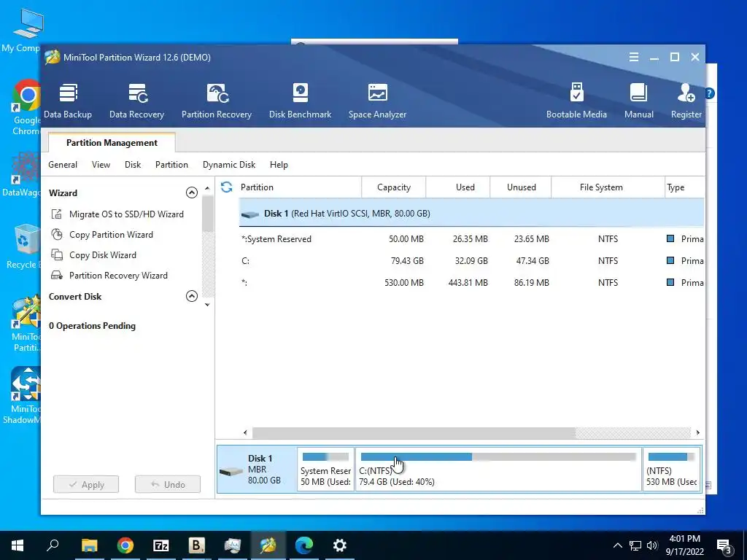The image size is (747, 560).
Task: Click Copy Partition Wizard link
Action: [111, 235]
